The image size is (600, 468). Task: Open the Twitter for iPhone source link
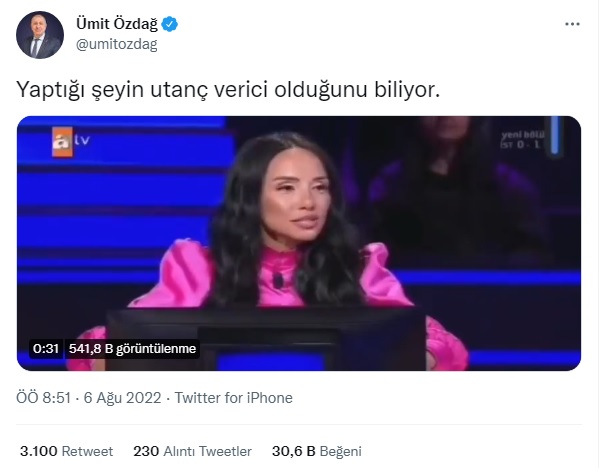coord(233,398)
